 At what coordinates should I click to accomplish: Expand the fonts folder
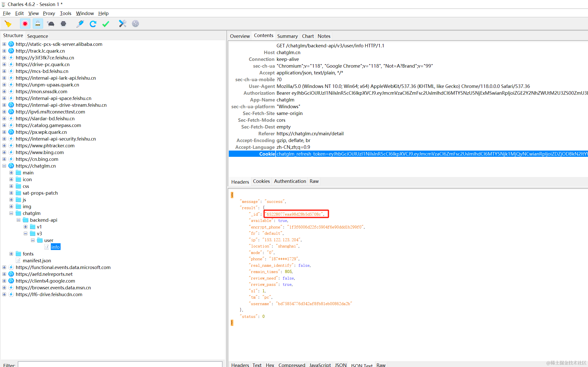click(x=11, y=254)
